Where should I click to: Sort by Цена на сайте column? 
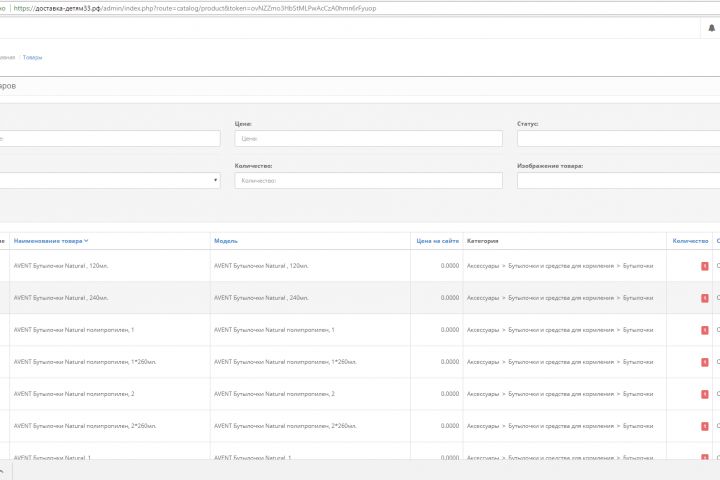(x=437, y=241)
